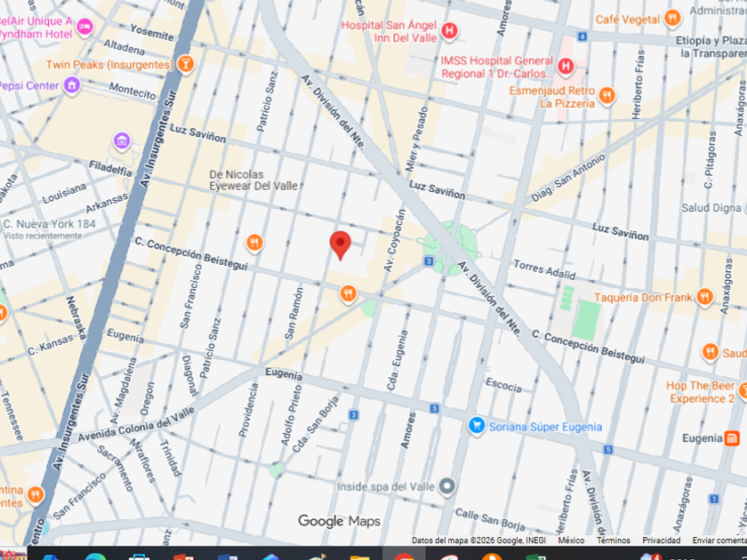This screenshot has height=560, width=747.
Task: Click the Providencia street label
Action: click(x=248, y=410)
